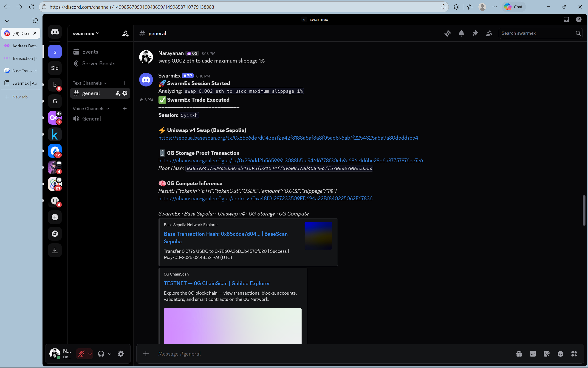This screenshot has height=368, width=588.
Task: Select the swarmex server icon 's'
Action: 55,52
